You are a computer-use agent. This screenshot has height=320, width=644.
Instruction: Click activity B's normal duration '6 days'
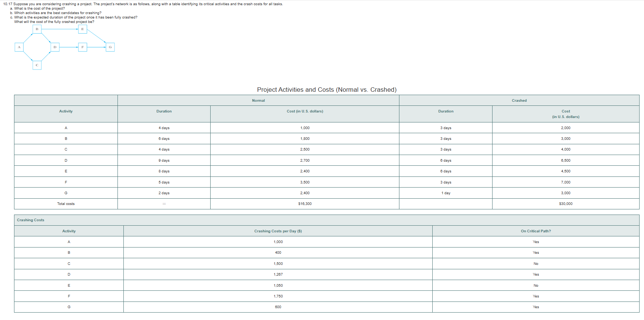pos(164,139)
